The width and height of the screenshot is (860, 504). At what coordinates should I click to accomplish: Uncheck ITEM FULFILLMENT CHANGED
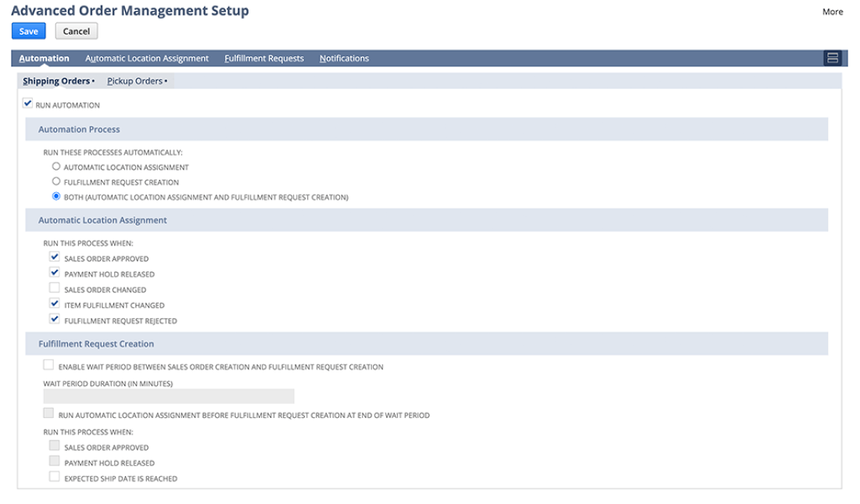(54, 303)
